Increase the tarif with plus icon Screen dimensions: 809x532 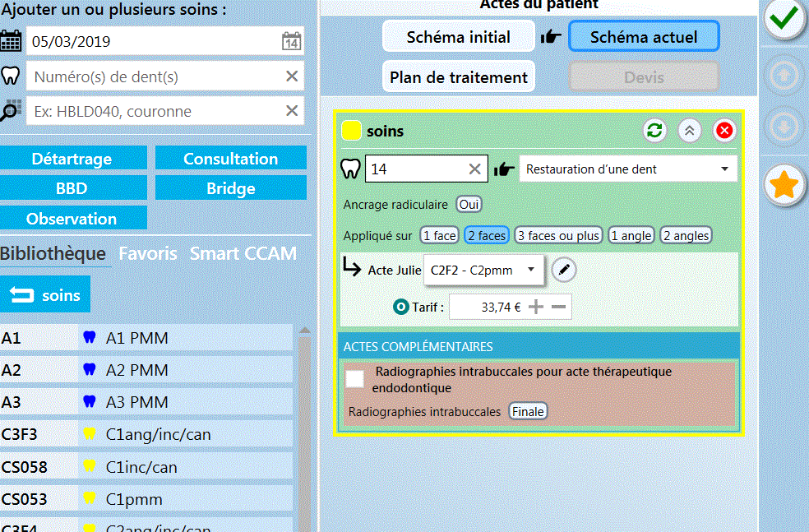tap(536, 308)
